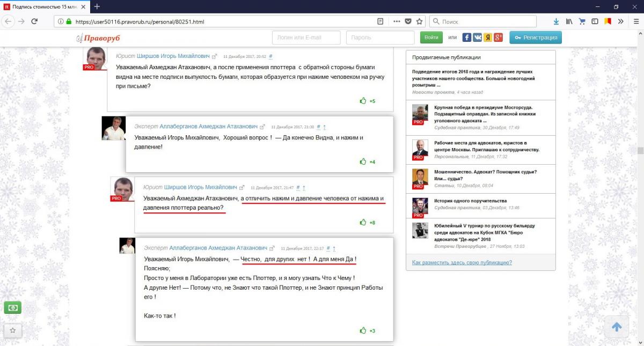Click the Логин или E-mail field
The height and width of the screenshot is (346, 644).
306,38
